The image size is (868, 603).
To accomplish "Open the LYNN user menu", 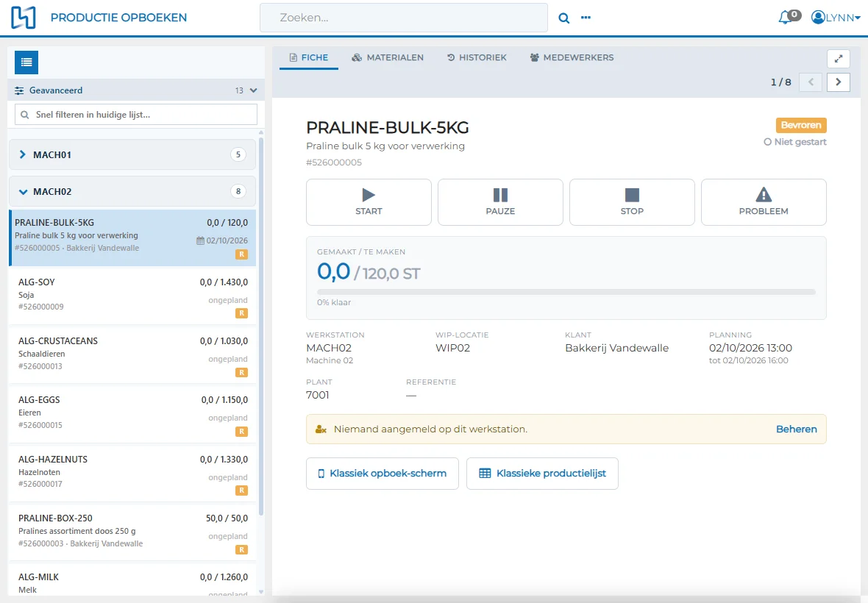I will pos(836,17).
